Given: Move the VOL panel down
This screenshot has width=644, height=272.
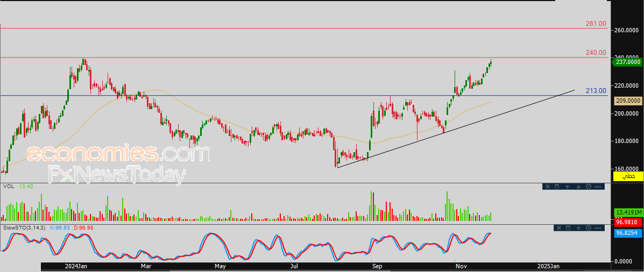Looking at the screenshot, I should (x=578, y=187).
